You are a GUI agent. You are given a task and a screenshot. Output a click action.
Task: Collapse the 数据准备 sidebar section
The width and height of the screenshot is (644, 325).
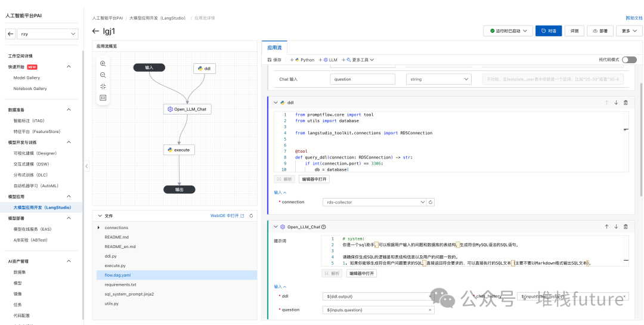tap(69, 110)
